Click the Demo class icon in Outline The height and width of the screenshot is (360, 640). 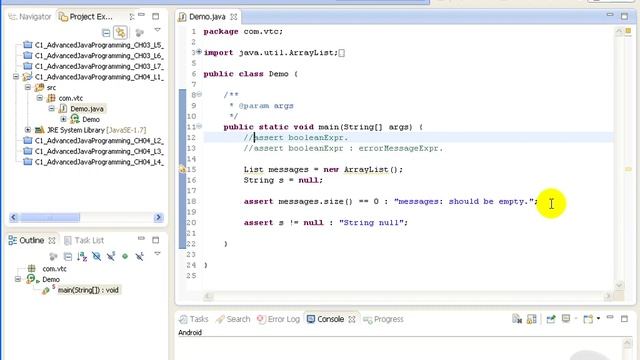coord(31,279)
